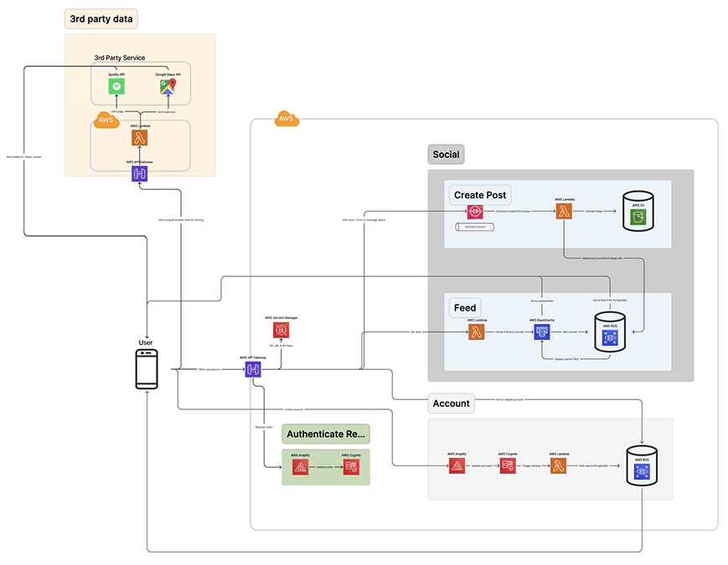Click the 'Update user pool' arrow label
728x565 pixels.
point(482,465)
